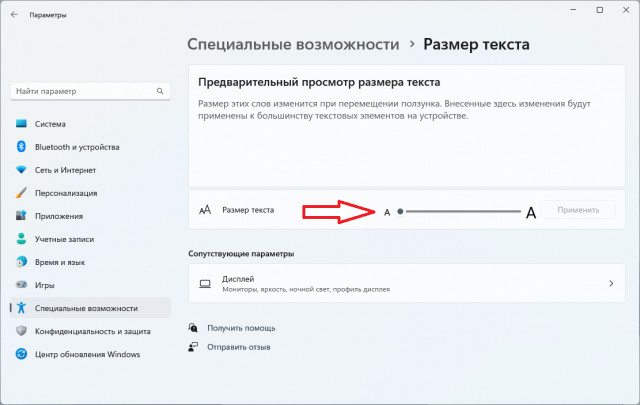
Task: Click Специальные возможности breadcrumb link
Action: (294, 44)
